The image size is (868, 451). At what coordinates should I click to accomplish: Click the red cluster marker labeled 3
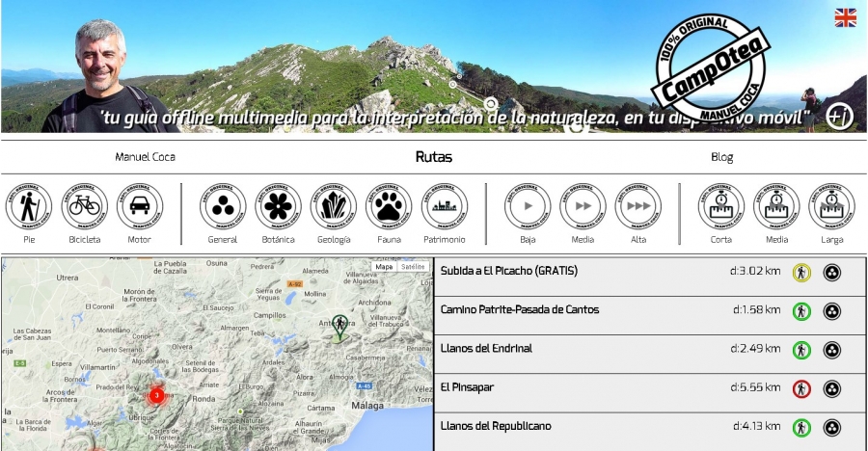coord(156,395)
